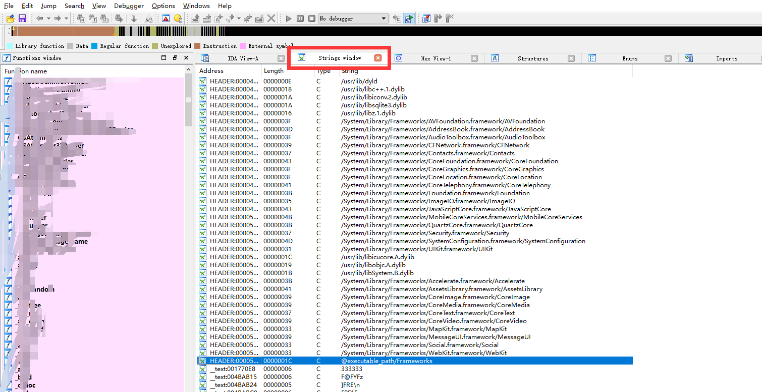Terminate the process with the stop button

tap(312, 18)
